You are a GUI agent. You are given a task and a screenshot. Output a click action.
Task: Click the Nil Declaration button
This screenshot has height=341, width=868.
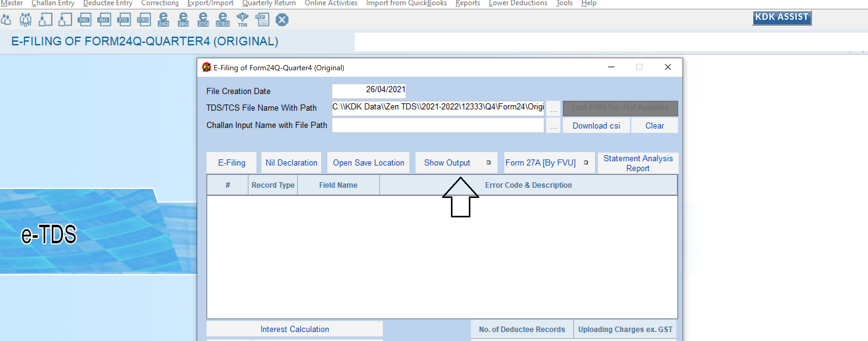tap(291, 163)
